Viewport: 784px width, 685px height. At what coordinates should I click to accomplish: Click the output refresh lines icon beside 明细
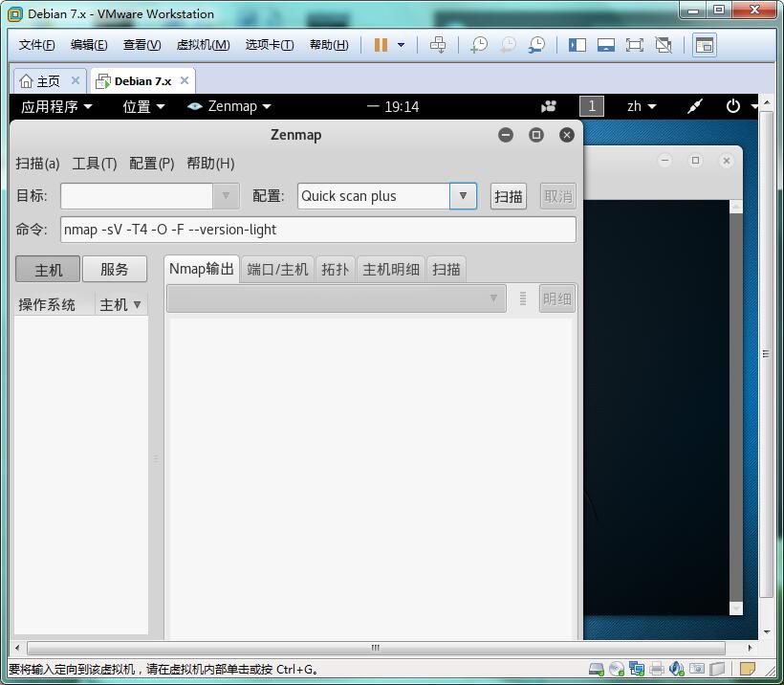(523, 298)
